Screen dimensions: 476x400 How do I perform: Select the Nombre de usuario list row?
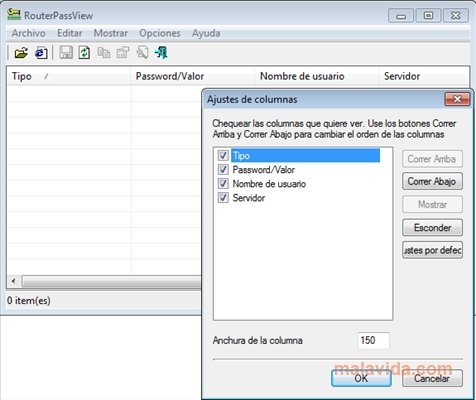269,184
